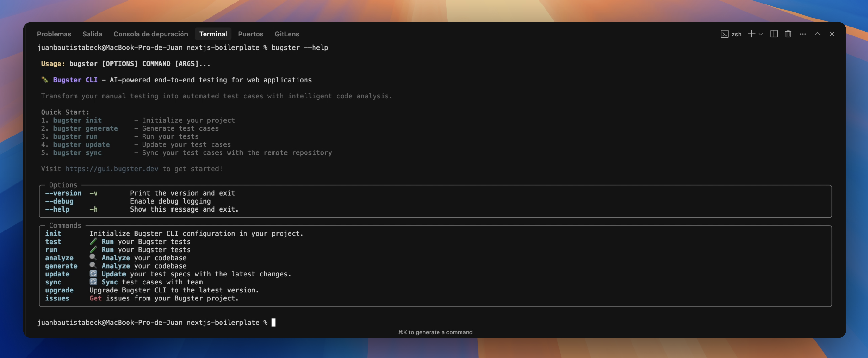The image size is (868, 358).
Task: Click the 'test' command name
Action: (53, 241)
